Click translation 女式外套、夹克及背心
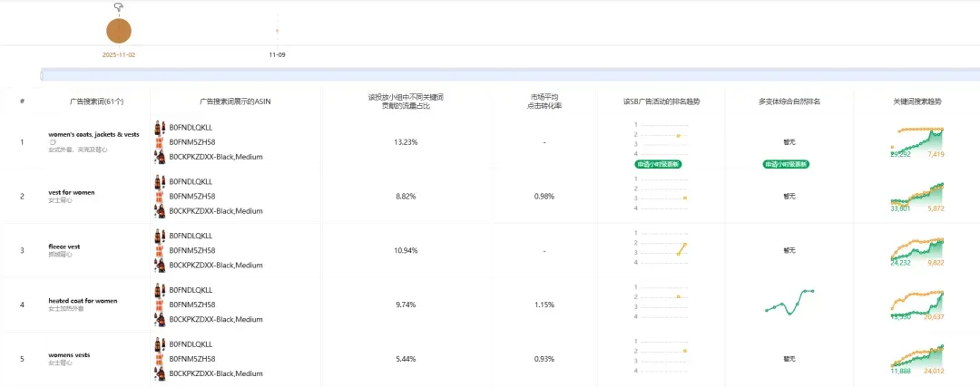The width and height of the screenshot is (980, 387). click(76, 150)
